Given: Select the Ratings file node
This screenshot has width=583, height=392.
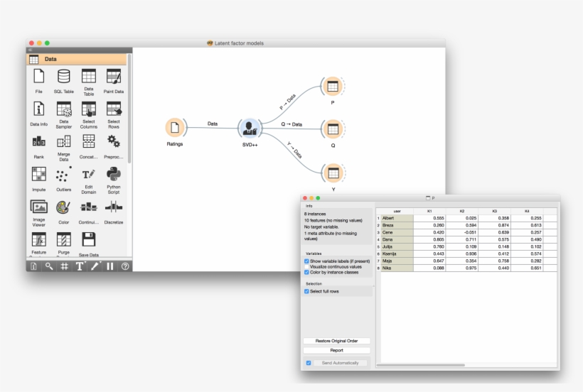Looking at the screenshot, I should (x=175, y=128).
